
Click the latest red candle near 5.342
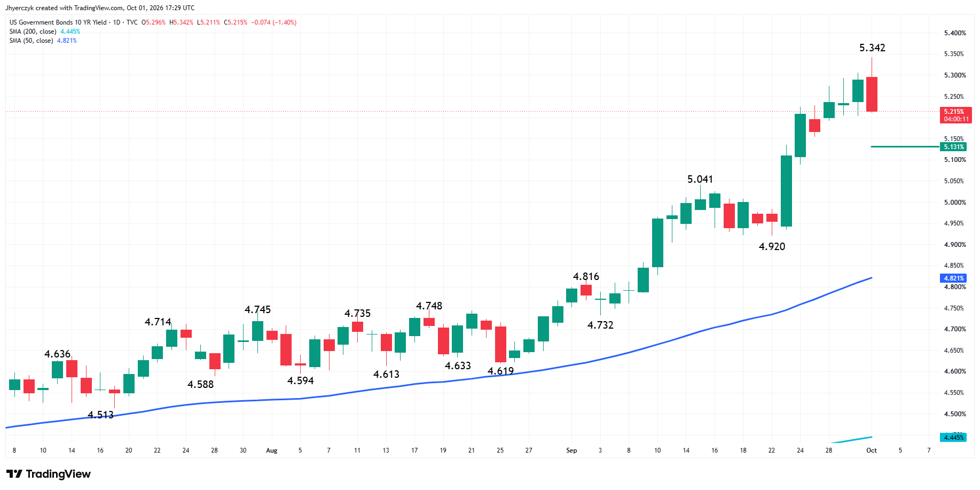click(x=872, y=94)
